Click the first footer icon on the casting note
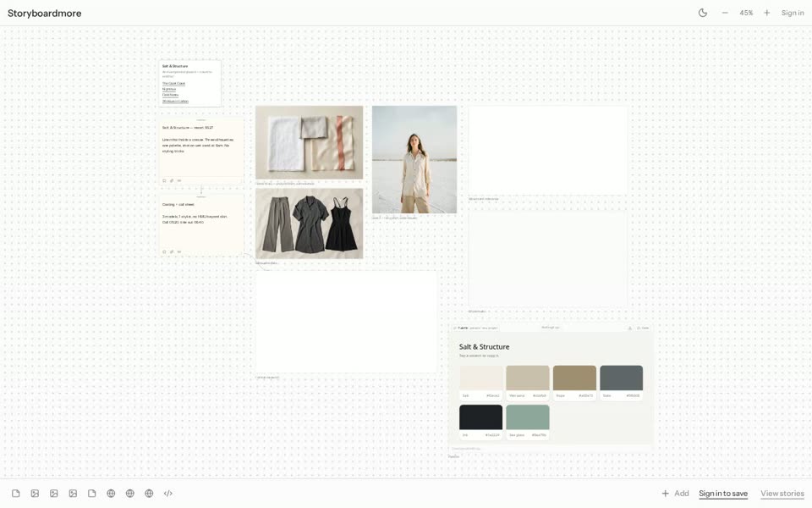 pos(165,252)
